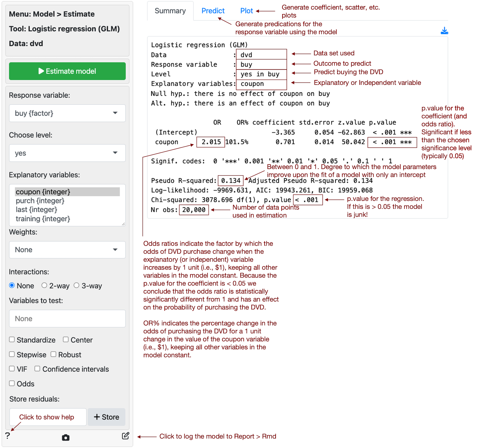The width and height of the screenshot is (490, 448).
Task: Open the Plot tab
Action: [x=246, y=11]
